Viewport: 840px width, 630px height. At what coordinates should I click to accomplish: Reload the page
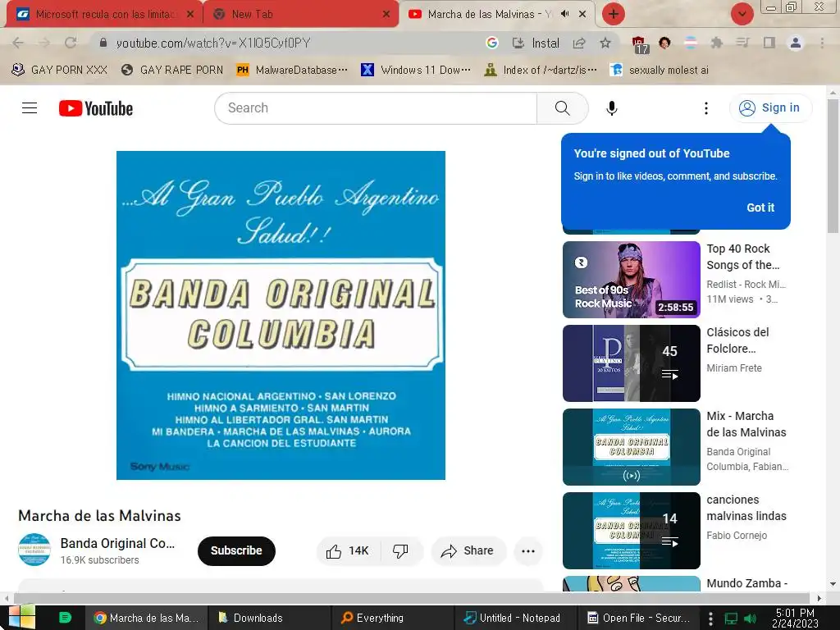coord(71,43)
